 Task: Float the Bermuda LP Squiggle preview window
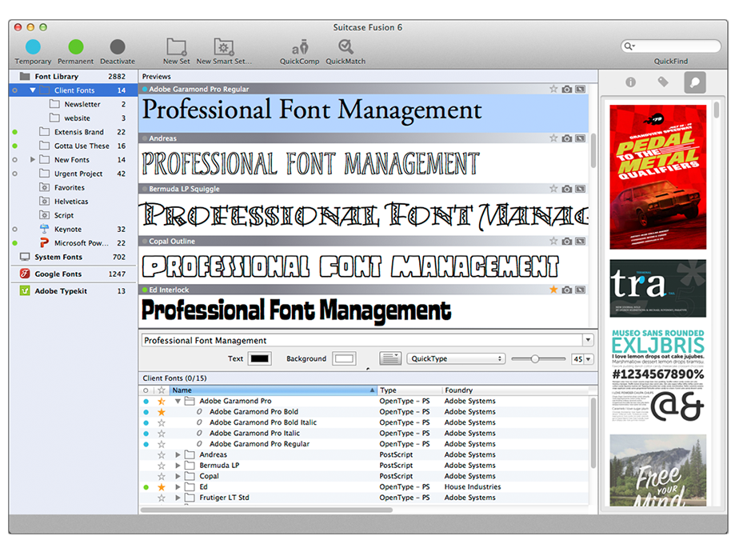[581, 189]
